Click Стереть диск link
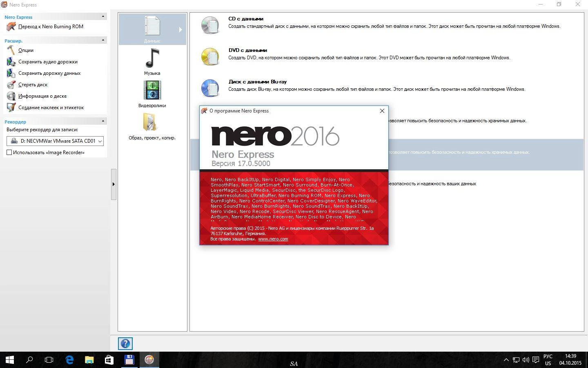 point(33,85)
